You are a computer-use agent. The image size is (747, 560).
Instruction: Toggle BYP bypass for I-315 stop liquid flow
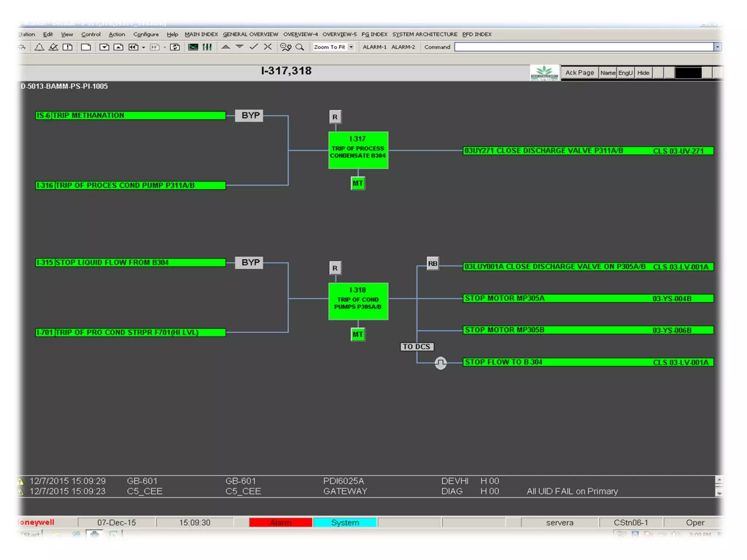click(250, 262)
